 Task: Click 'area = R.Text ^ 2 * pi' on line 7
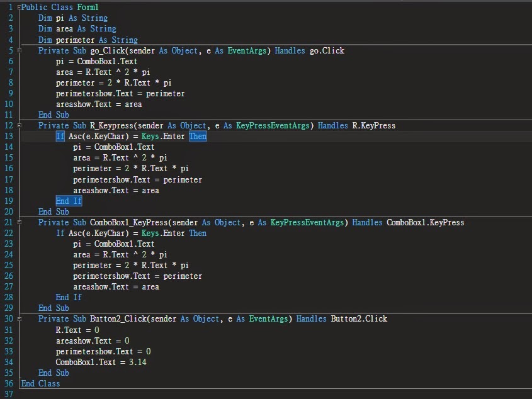(x=103, y=72)
